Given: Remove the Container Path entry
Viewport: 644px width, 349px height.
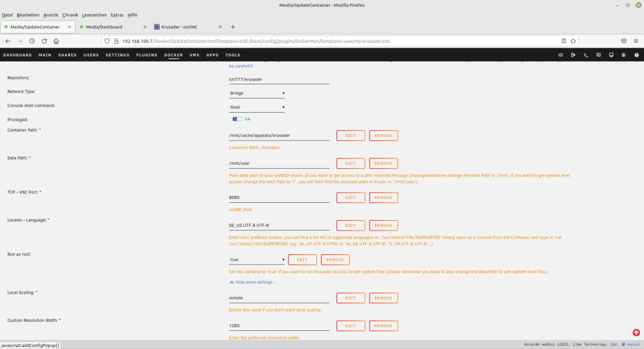Looking at the screenshot, I should tap(383, 135).
